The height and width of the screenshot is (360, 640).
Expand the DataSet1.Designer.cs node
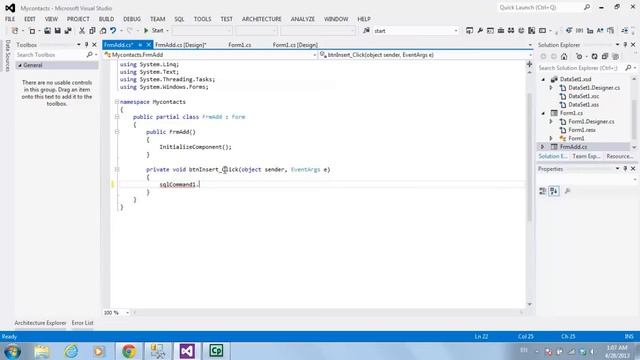551,88
